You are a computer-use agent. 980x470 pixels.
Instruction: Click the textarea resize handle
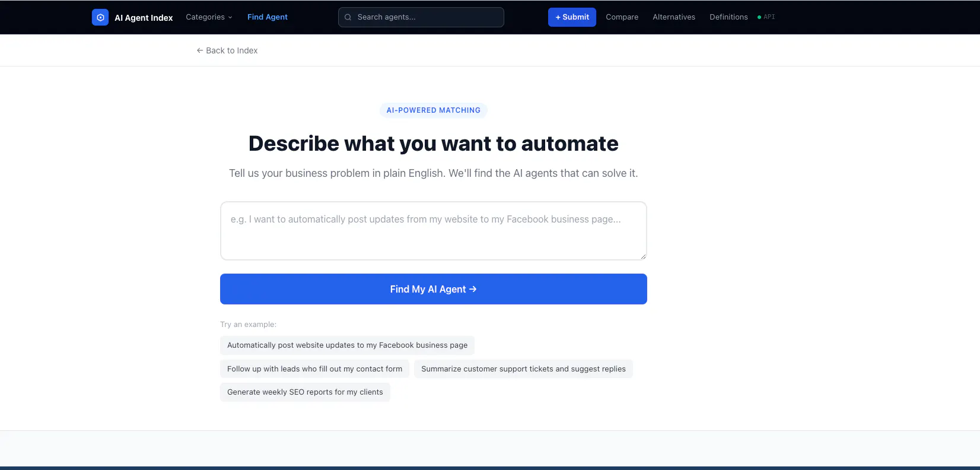coord(642,256)
